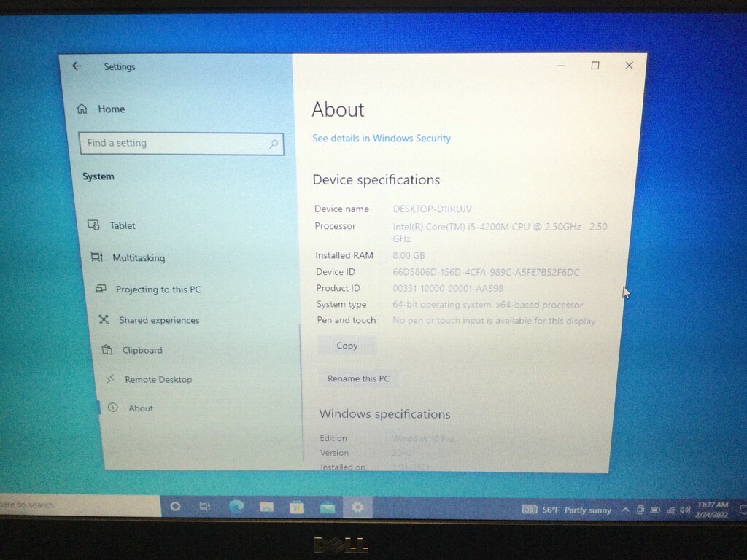Open the clock showing 11:27 AM
The image size is (747, 560).
click(x=712, y=510)
